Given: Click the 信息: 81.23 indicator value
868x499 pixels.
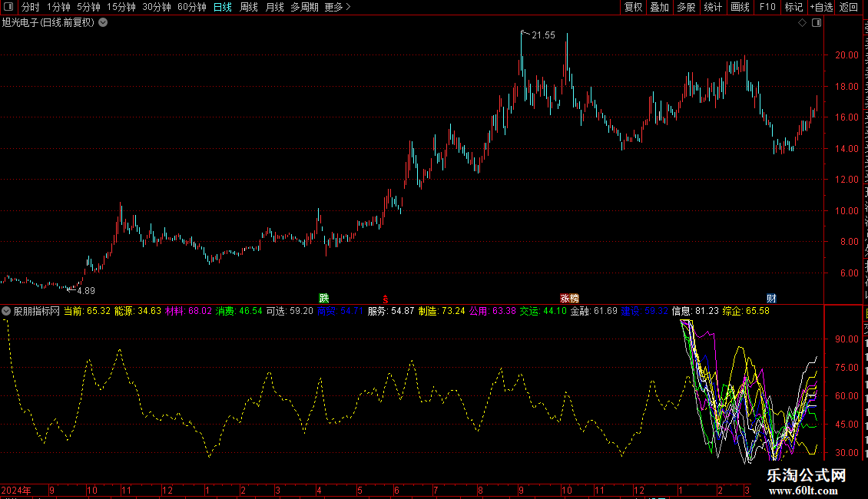Looking at the screenshot, I should 695,311.
